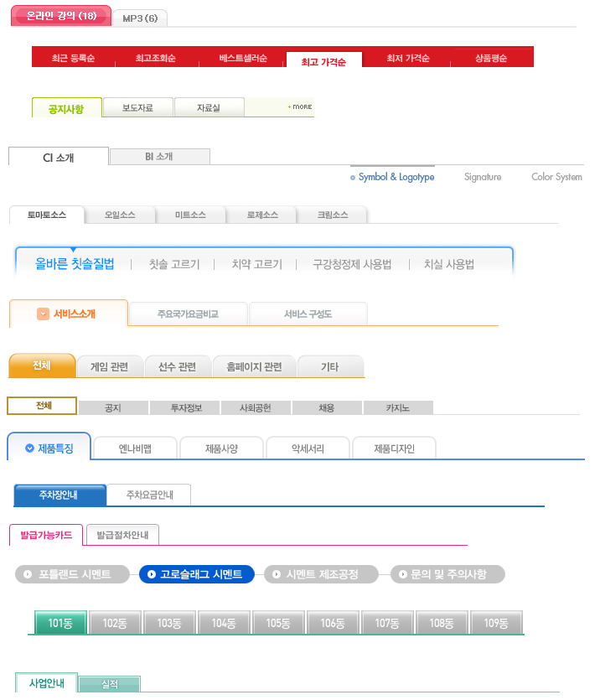
Task: Select the 105동 building tab
Action: tap(278, 623)
